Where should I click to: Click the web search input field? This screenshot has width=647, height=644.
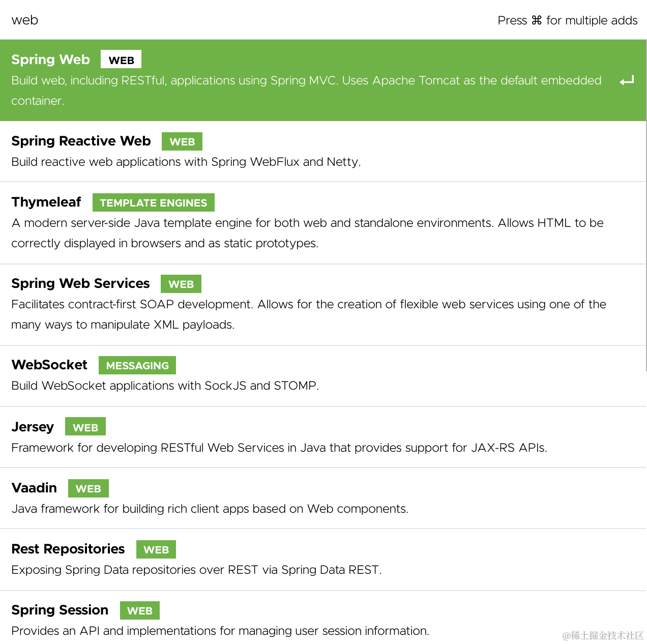(x=203, y=20)
